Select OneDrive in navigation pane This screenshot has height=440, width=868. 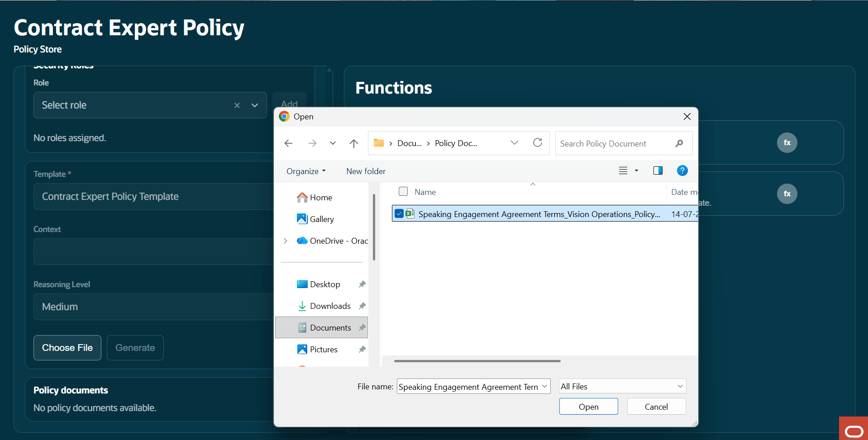[x=332, y=241]
